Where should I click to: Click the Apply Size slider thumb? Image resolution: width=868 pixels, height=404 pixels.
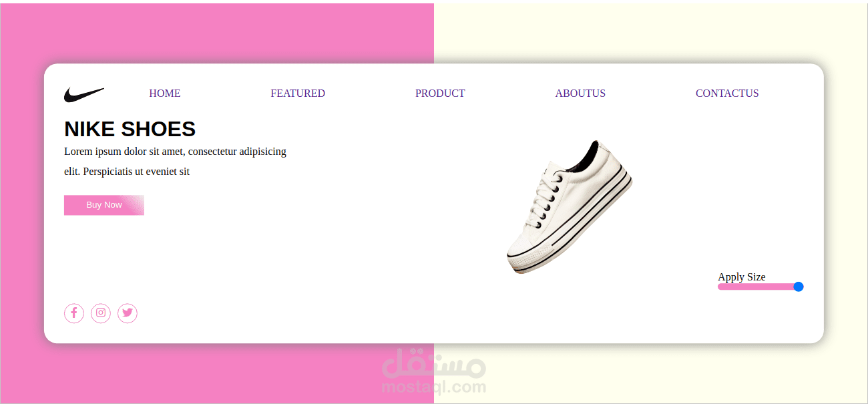pos(799,286)
